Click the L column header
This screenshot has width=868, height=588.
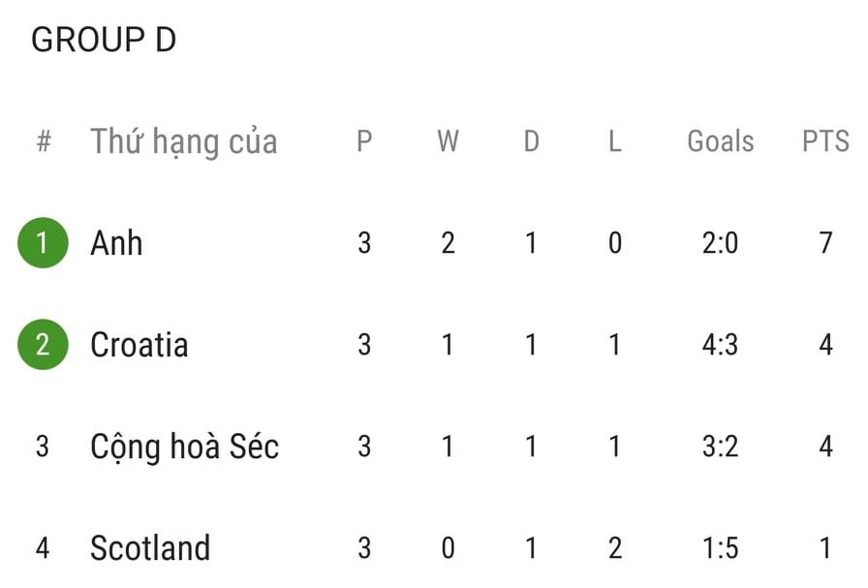click(x=614, y=141)
